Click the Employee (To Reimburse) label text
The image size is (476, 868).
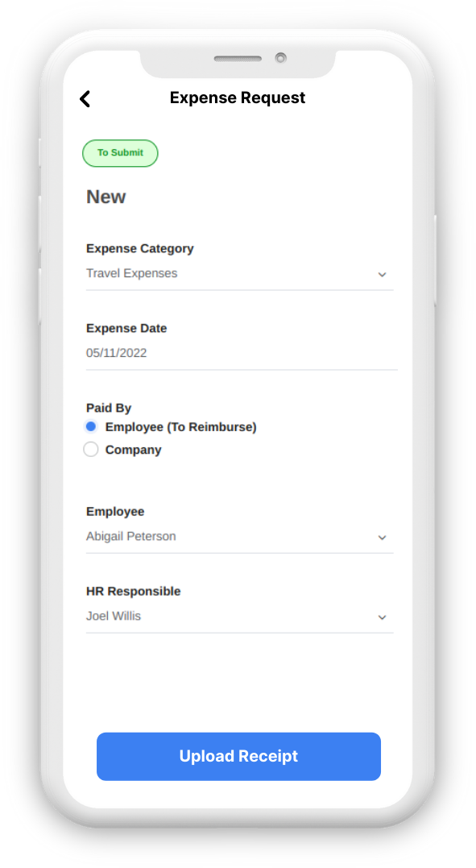[181, 427]
